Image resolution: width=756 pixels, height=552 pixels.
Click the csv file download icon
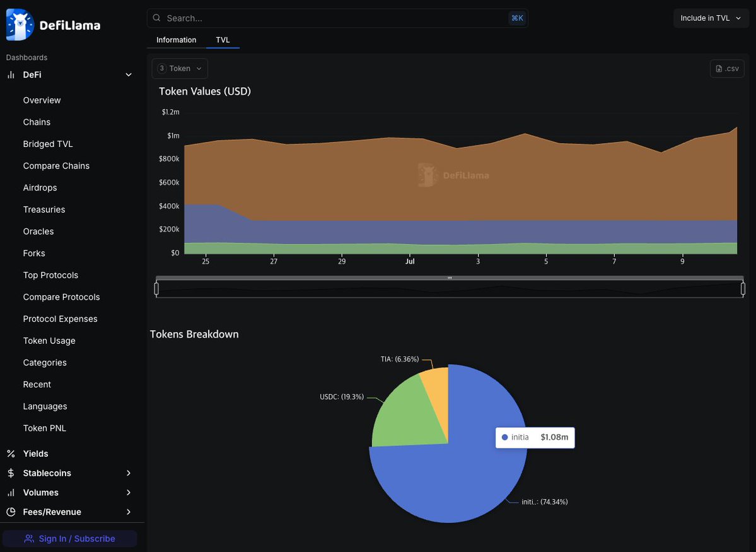[719, 69]
